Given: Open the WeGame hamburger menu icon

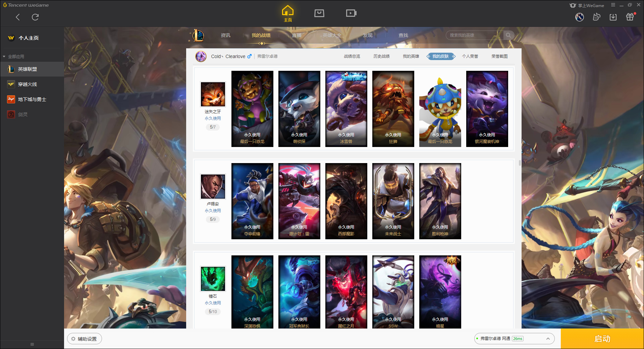Looking at the screenshot, I should [613, 5].
